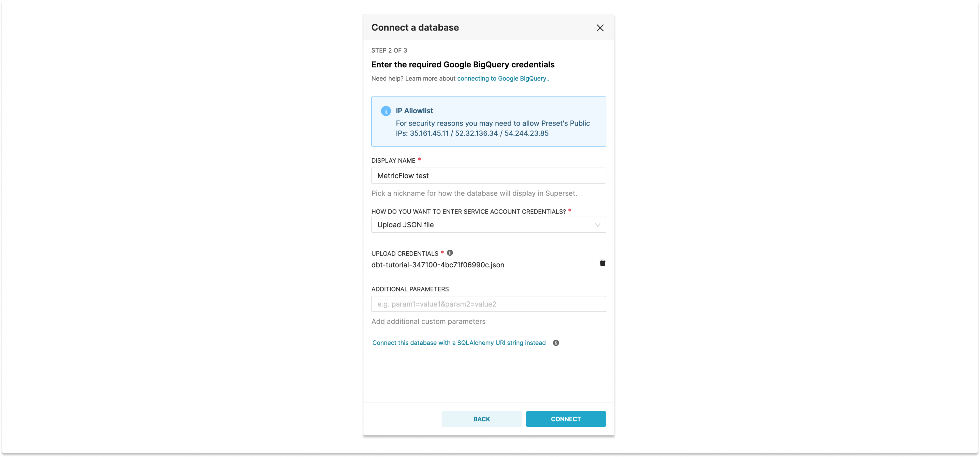Click the trash icon next to dbt-tutorial file
This screenshot has height=457, width=980.
[602, 263]
